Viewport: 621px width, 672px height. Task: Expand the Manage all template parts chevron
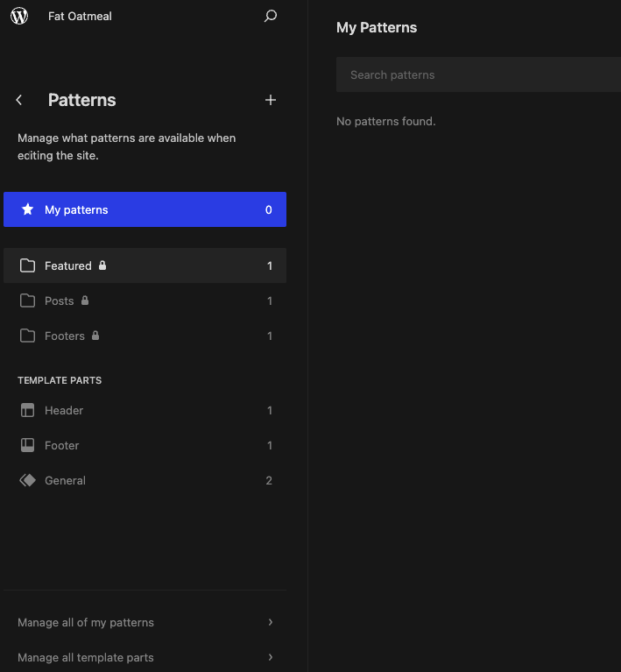coord(271,657)
